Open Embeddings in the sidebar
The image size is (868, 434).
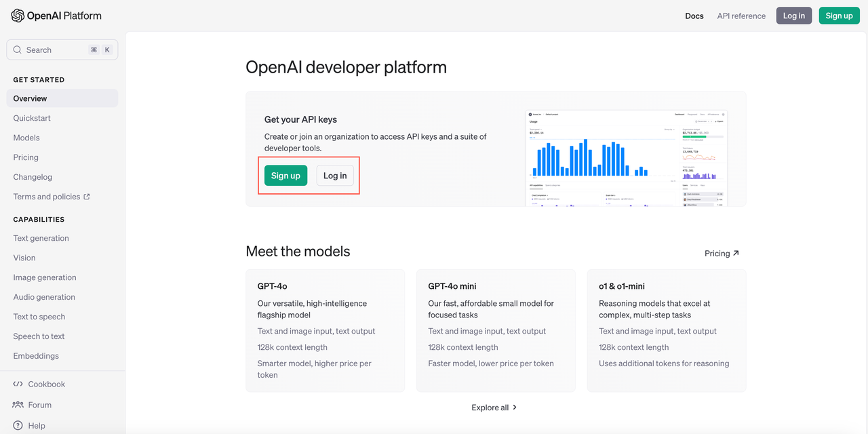click(36, 356)
